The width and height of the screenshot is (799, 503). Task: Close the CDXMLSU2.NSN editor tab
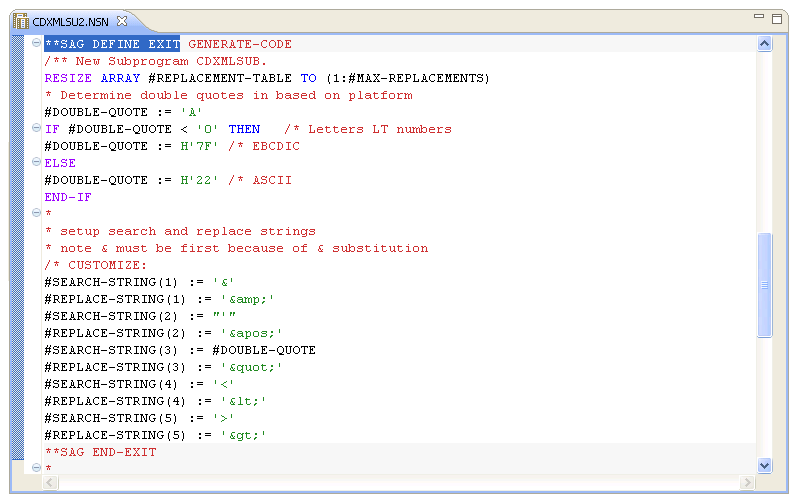pyautogui.click(x=122, y=20)
